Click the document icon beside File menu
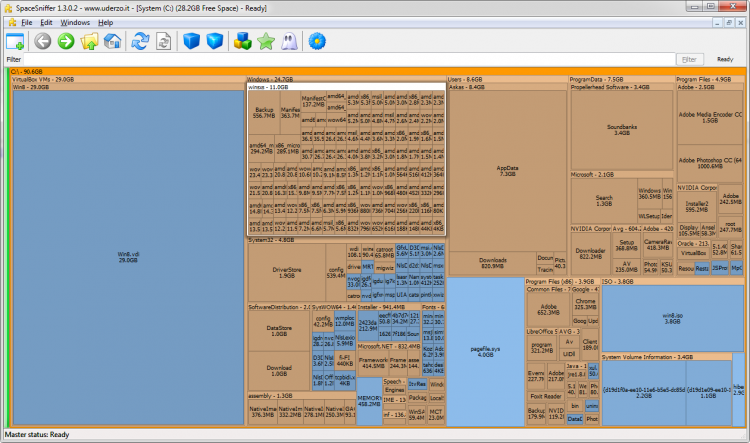 [x=12, y=22]
